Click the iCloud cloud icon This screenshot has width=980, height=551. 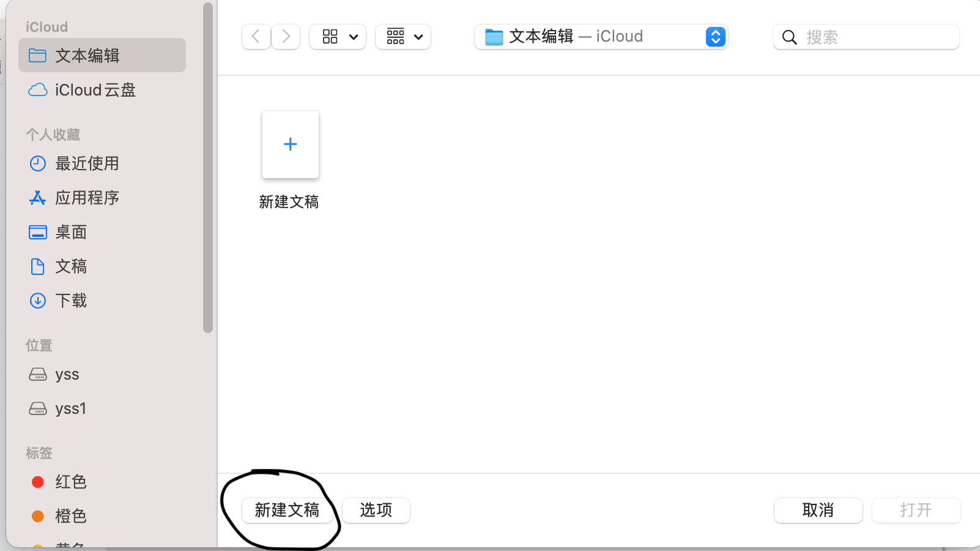point(38,90)
